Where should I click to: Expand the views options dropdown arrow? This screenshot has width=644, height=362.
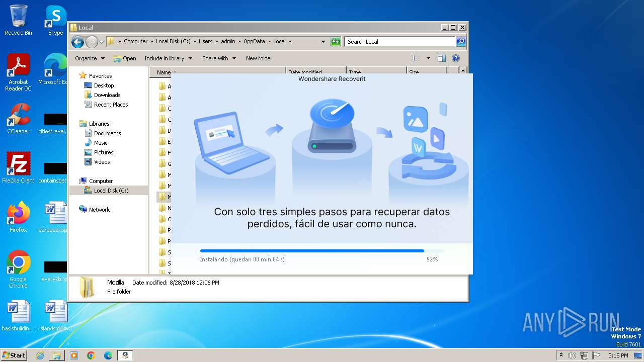pyautogui.click(x=428, y=58)
